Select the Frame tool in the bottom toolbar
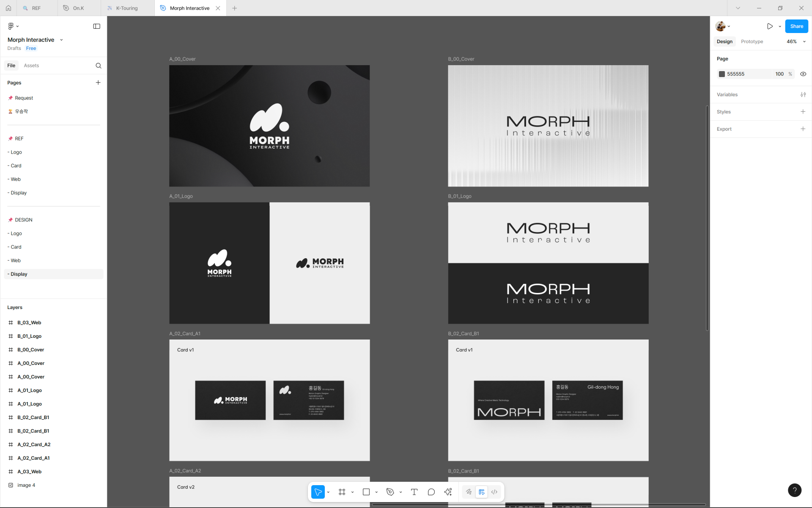This screenshot has height=508, width=812. click(x=342, y=492)
